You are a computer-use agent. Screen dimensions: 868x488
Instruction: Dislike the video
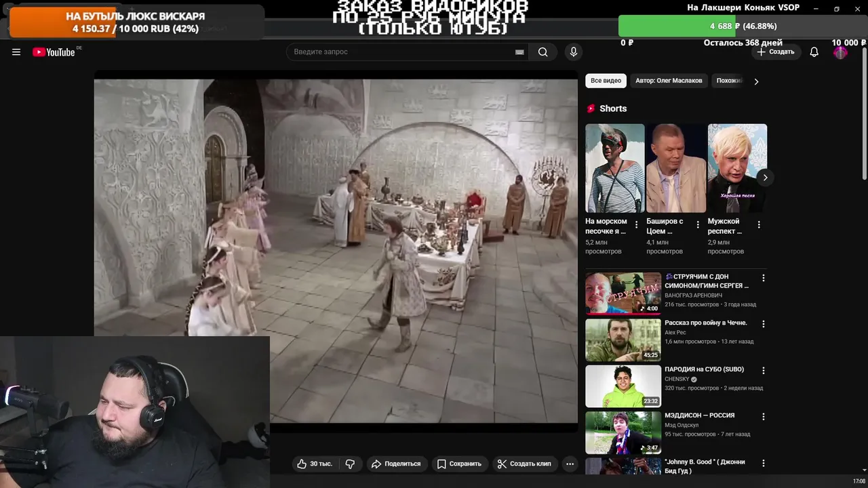[x=350, y=464]
